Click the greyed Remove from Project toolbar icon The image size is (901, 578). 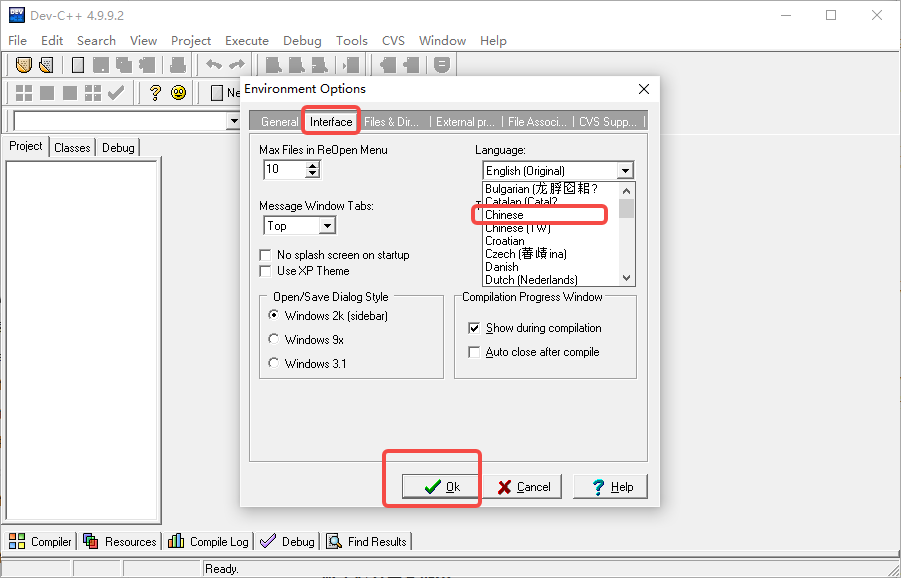click(x=411, y=64)
